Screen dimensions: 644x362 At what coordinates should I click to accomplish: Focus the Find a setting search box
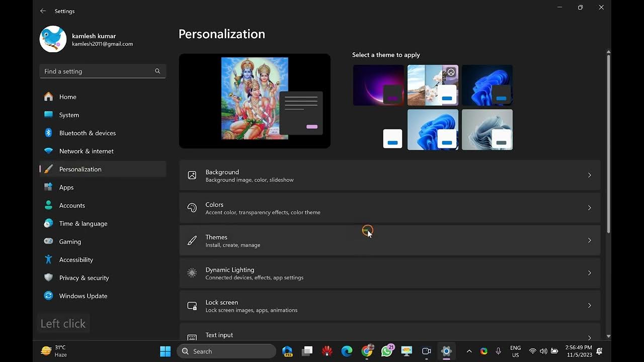point(103,71)
